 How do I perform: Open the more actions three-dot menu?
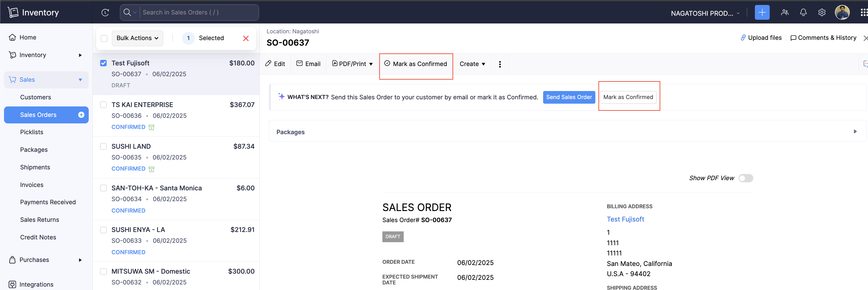[500, 64]
